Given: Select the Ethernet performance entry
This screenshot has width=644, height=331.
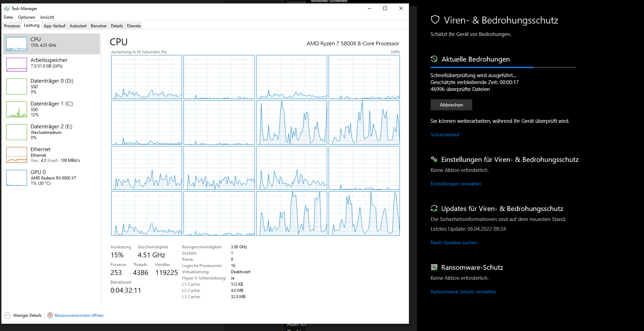Looking at the screenshot, I should [x=52, y=155].
